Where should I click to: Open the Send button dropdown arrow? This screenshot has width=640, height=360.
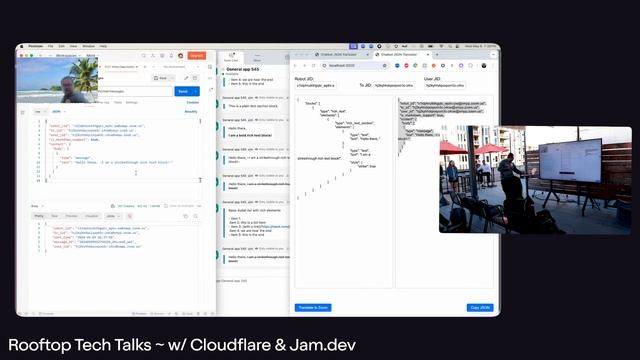tap(196, 91)
